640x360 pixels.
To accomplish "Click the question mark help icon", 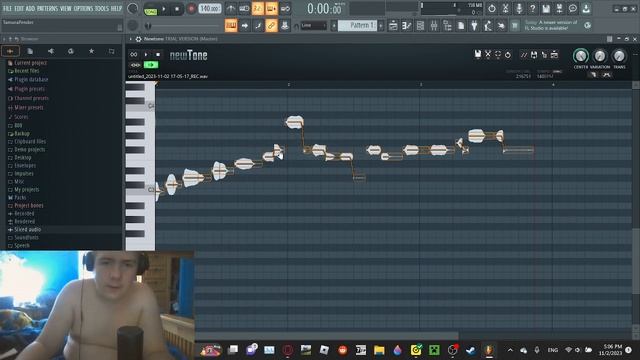I will point(532,9).
